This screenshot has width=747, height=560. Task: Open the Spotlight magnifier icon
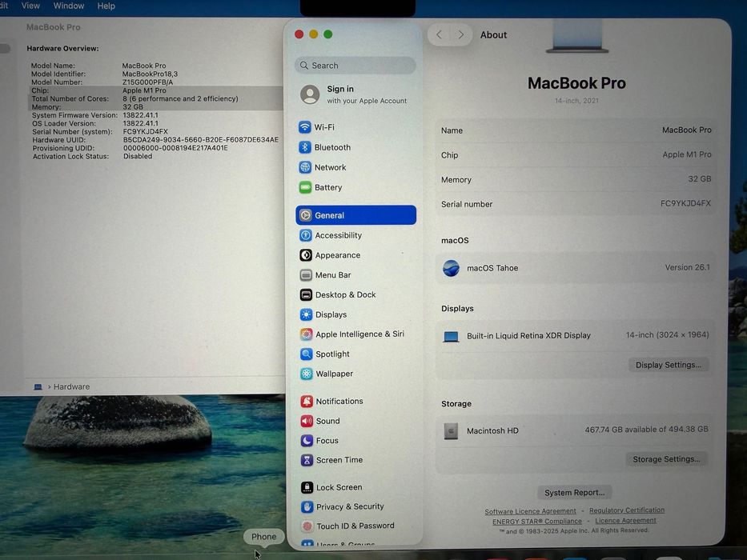coord(307,354)
